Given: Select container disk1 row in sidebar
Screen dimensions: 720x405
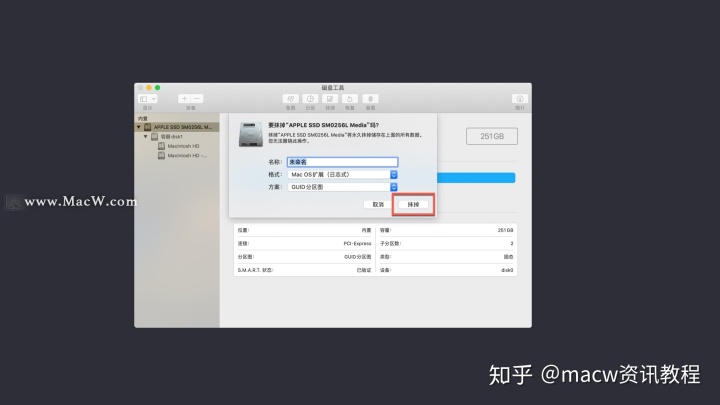Looking at the screenshot, I should [177, 136].
